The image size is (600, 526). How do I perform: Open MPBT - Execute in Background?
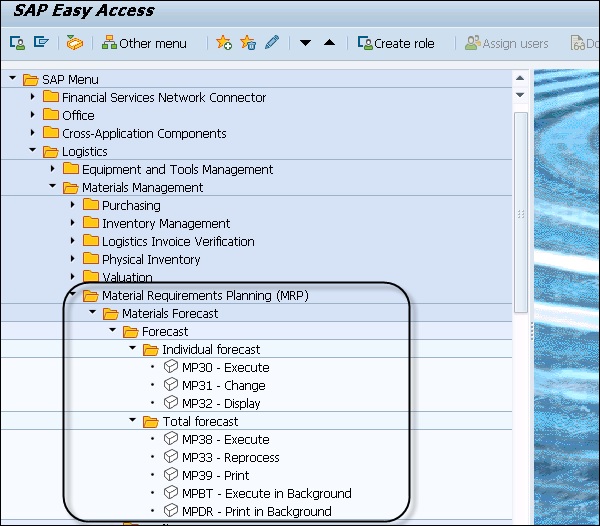point(266,494)
